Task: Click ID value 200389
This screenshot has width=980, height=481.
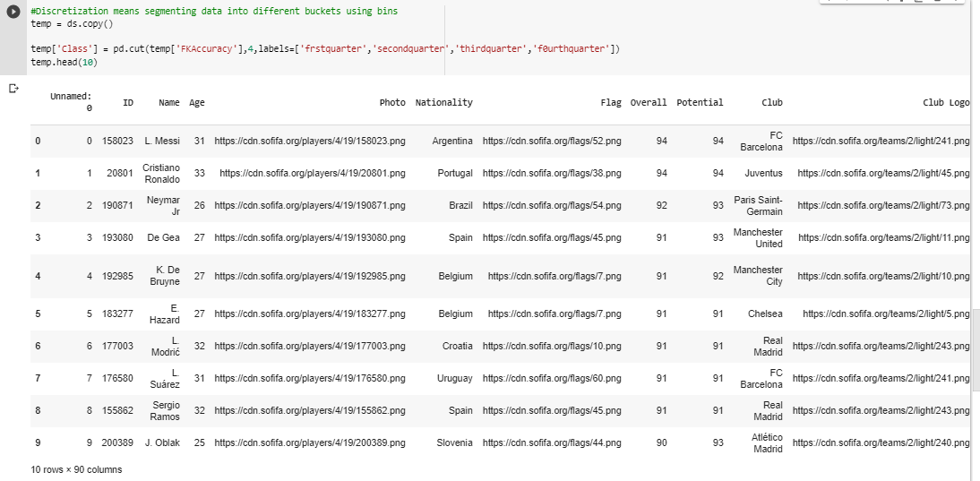Action: coord(118,442)
